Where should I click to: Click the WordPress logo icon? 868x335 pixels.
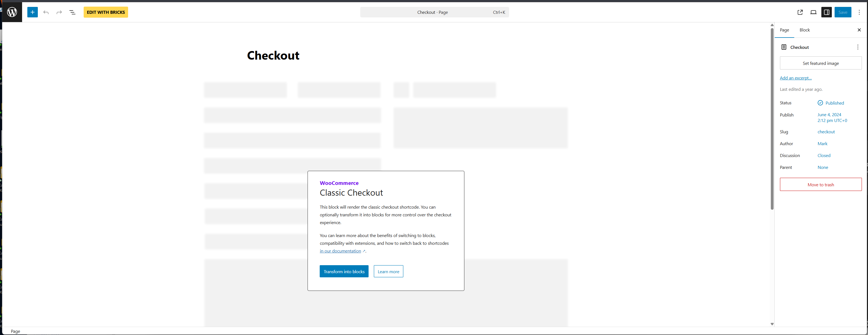pyautogui.click(x=12, y=12)
